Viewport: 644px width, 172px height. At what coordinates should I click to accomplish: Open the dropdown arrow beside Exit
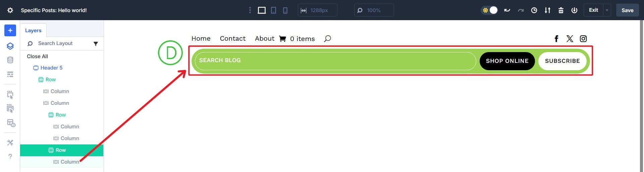pyautogui.click(x=607, y=10)
